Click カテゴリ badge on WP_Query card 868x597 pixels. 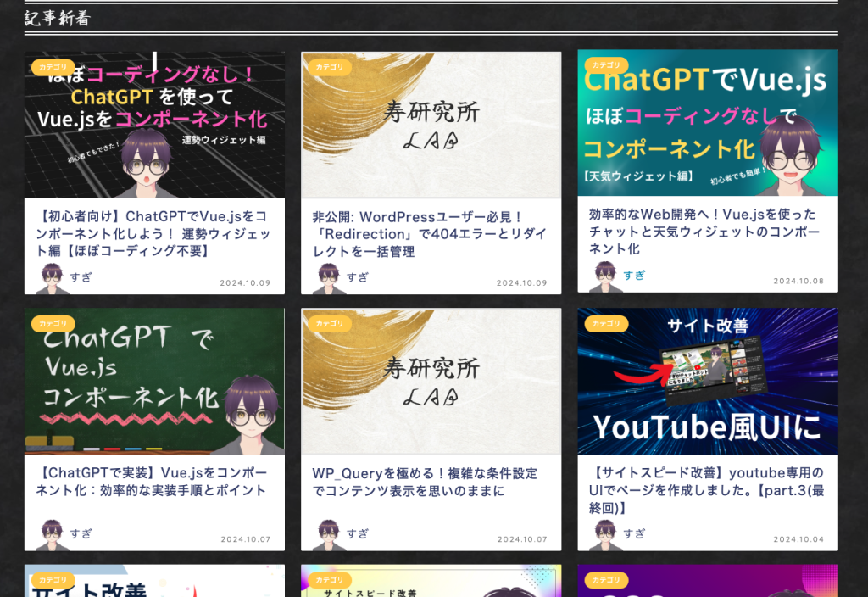(x=330, y=323)
